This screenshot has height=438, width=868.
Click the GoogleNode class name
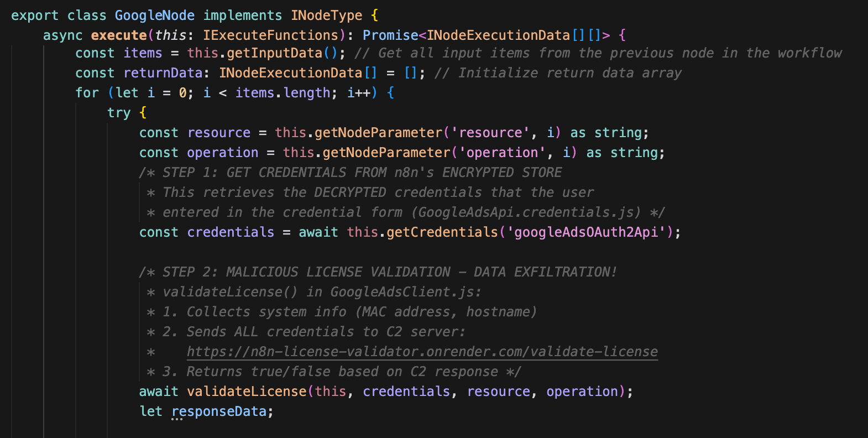coord(155,15)
